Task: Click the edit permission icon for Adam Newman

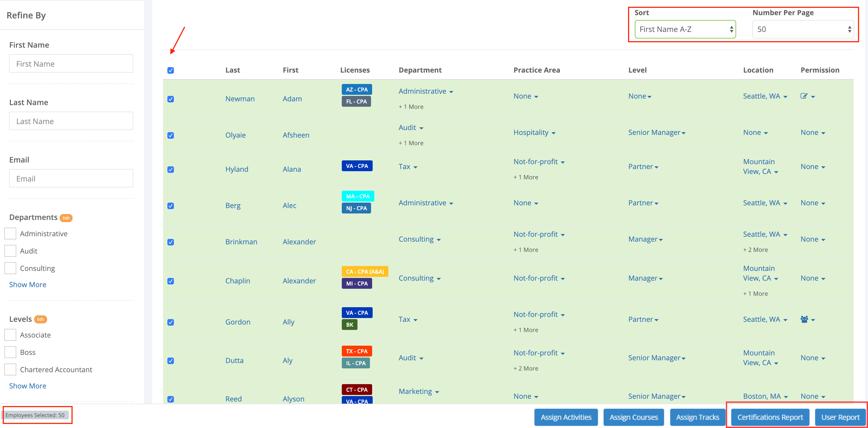Action: pos(804,96)
